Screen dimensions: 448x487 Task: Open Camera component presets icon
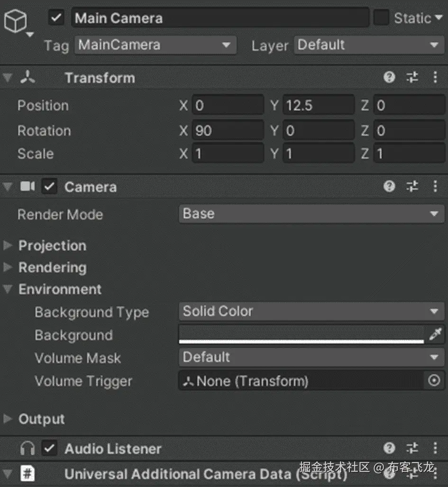412,186
